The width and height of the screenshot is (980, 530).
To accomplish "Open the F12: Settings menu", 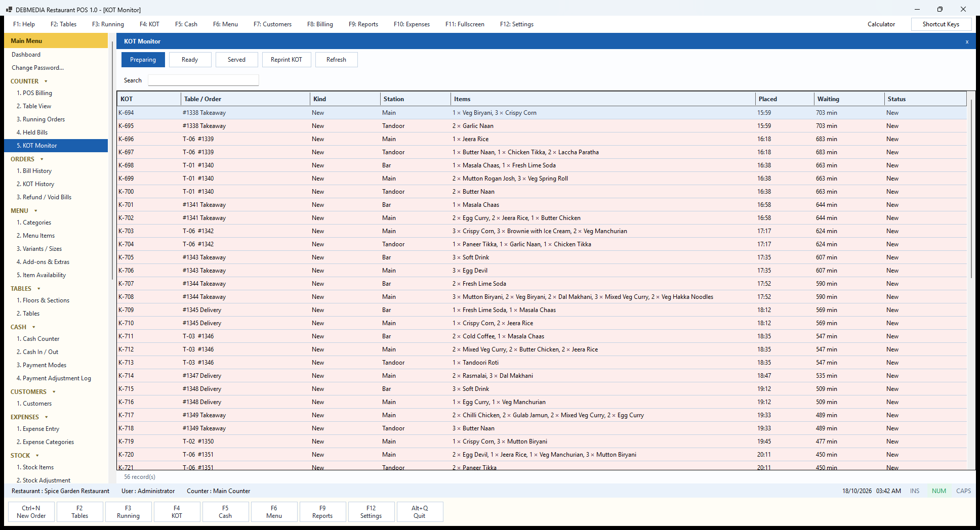I will [x=516, y=24].
